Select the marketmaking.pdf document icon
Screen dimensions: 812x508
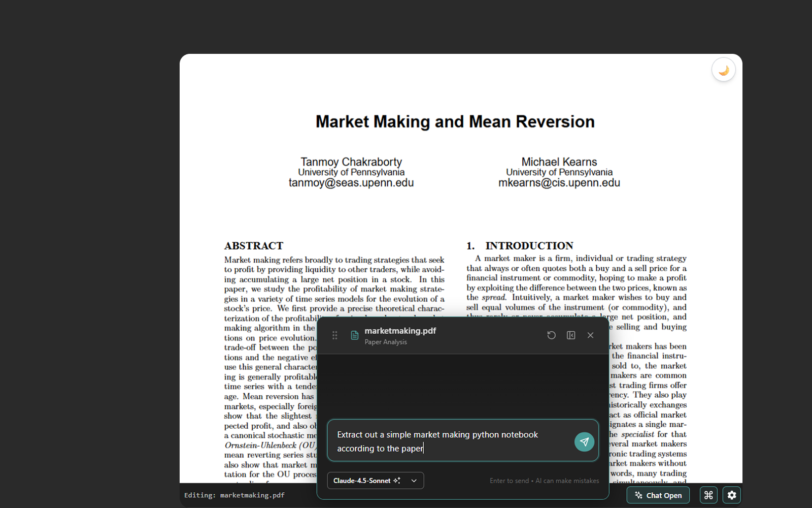(354, 335)
